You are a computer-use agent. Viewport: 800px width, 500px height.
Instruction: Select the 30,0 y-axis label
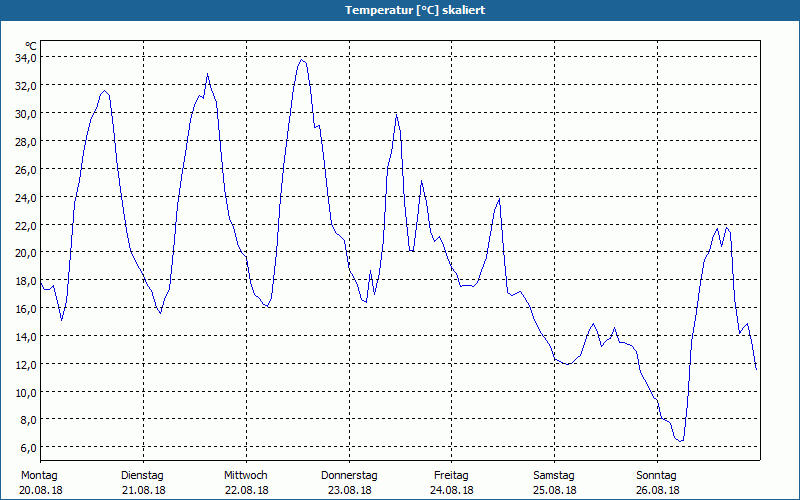26,114
